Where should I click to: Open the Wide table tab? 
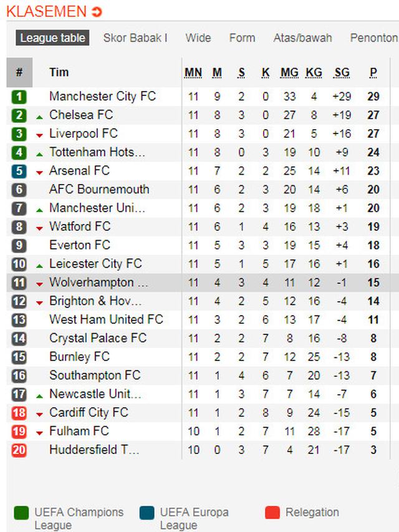click(x=198, y=38)
